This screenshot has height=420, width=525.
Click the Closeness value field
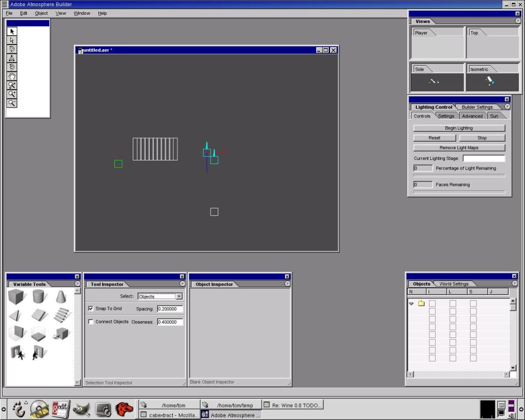(x=170, y=322)
